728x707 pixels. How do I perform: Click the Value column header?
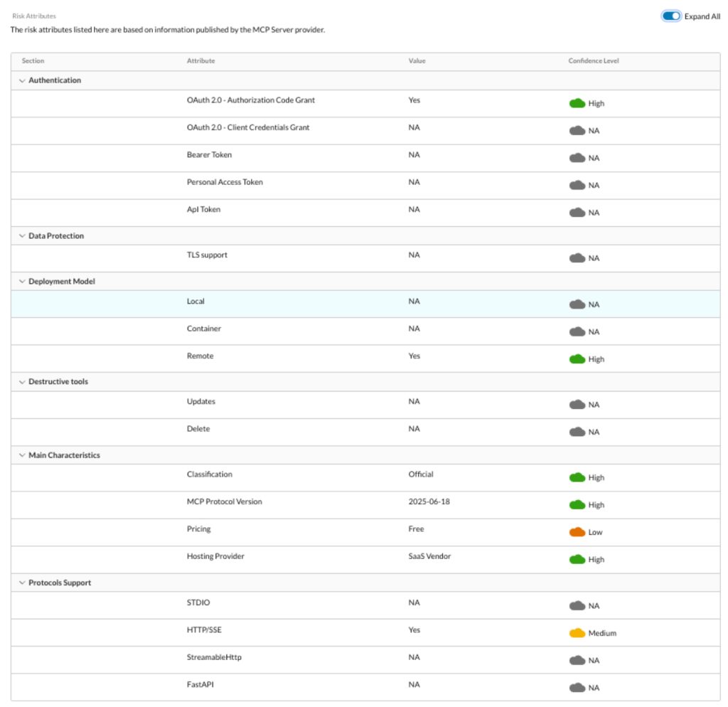[417, 61]
